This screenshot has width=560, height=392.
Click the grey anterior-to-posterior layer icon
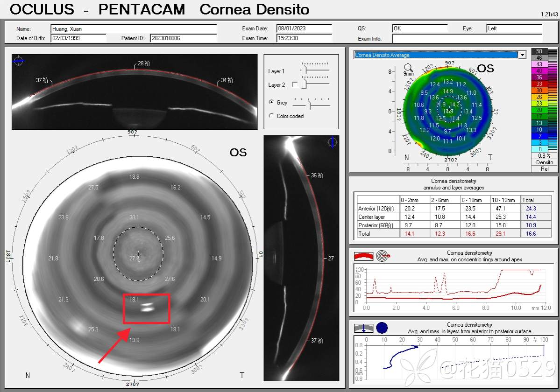click(363, 328)
